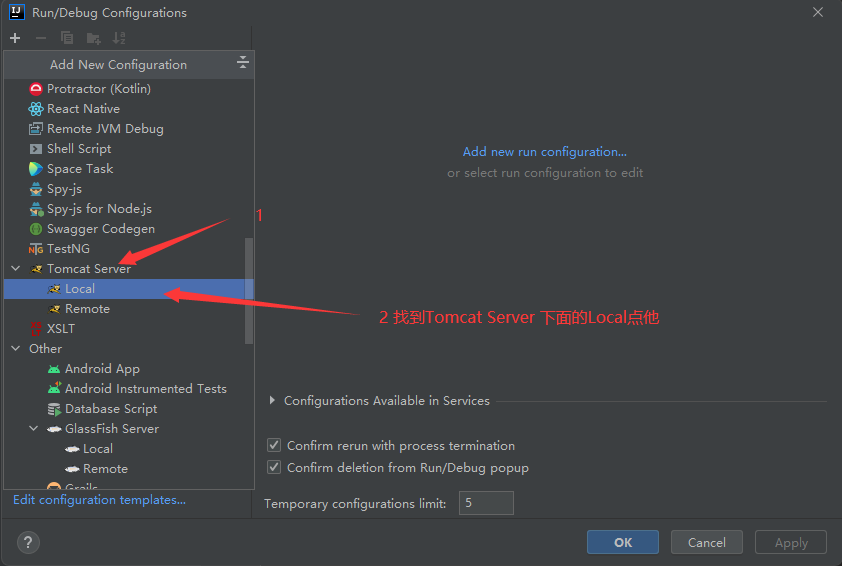Screen dimensions: 842x566
Task: Click the Add New Configuration header text
Action: coord(119,65)
